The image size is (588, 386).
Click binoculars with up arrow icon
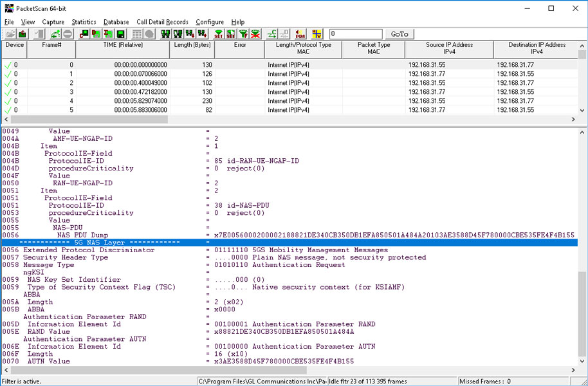tap(203, 34)
